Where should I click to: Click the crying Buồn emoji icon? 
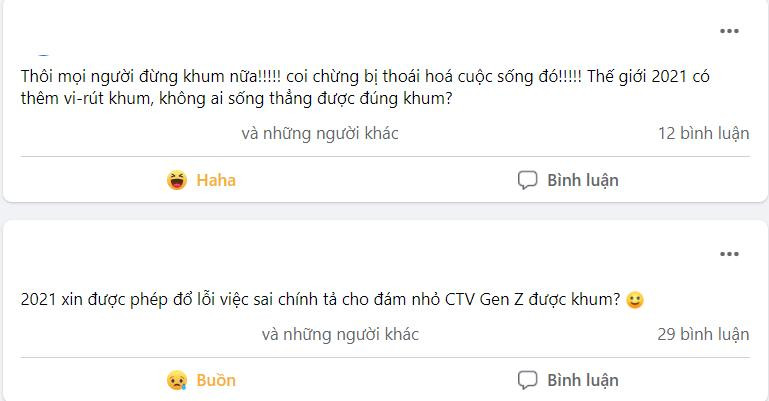[177, 380]
